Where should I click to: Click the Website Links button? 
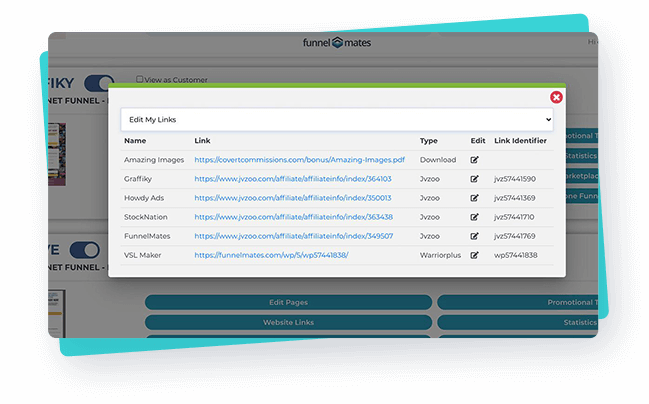(x=288, y=322)
